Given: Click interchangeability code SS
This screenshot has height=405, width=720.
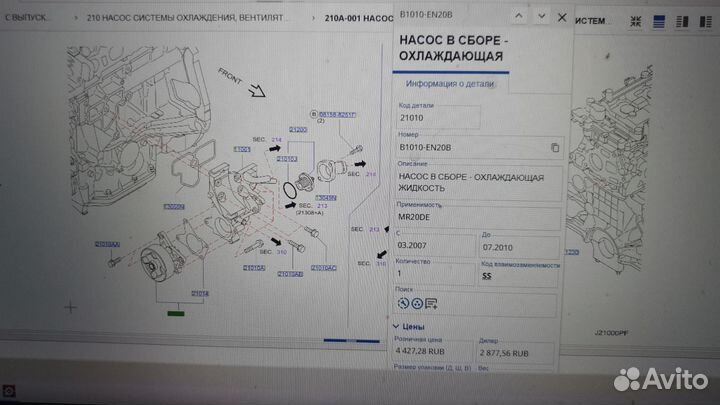Looking at the screenshot, I should coord(487,276).
